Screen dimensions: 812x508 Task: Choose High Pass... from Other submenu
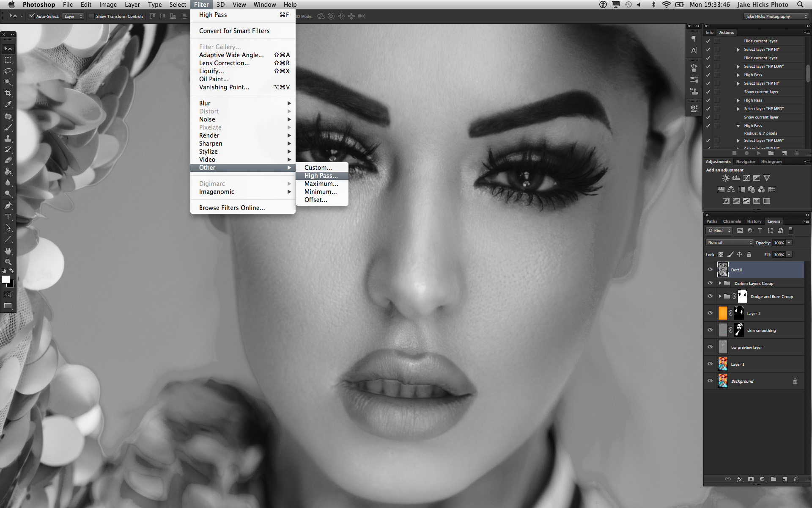coord(322,176)
